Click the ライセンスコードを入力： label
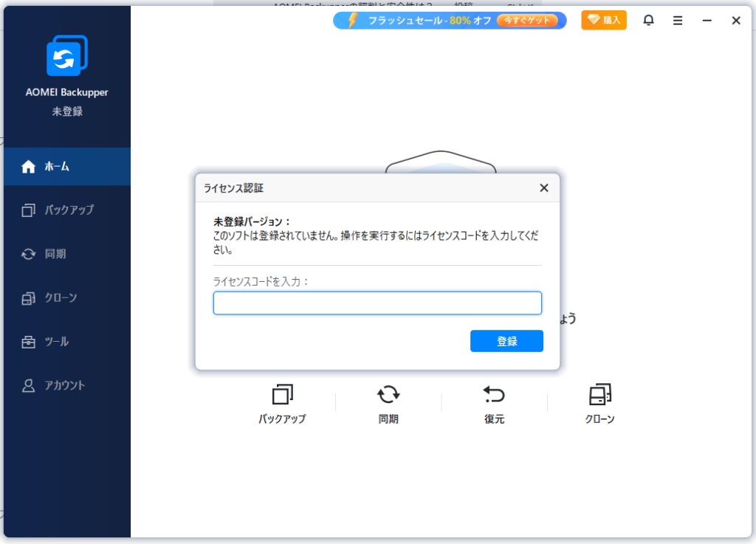 click(x=261, y=281)
